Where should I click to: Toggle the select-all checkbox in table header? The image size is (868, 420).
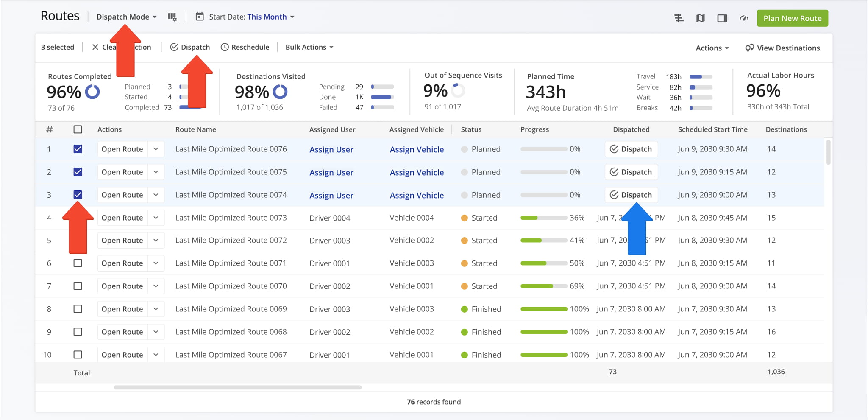[x=78, y=129]
